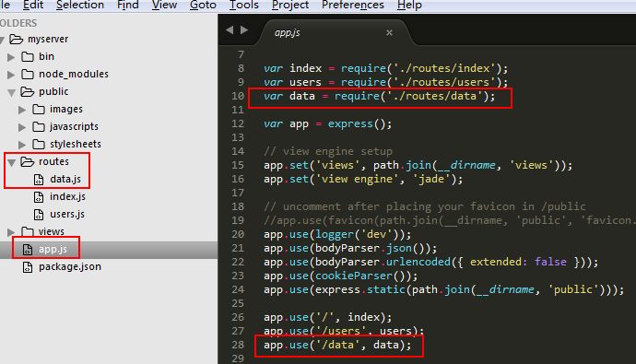
Task: Close the app.js tab
Action: click(x=389, y=33)
